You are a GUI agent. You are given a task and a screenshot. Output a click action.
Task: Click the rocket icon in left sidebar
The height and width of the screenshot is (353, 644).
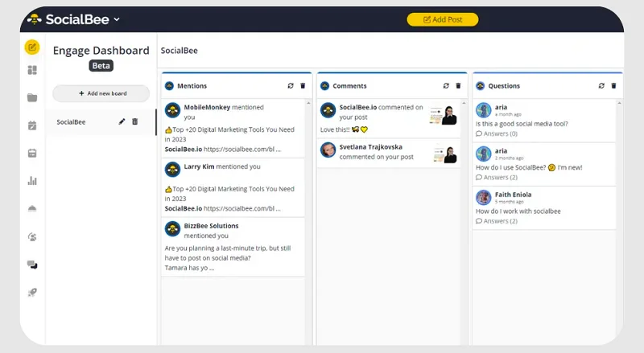[32, 292]
